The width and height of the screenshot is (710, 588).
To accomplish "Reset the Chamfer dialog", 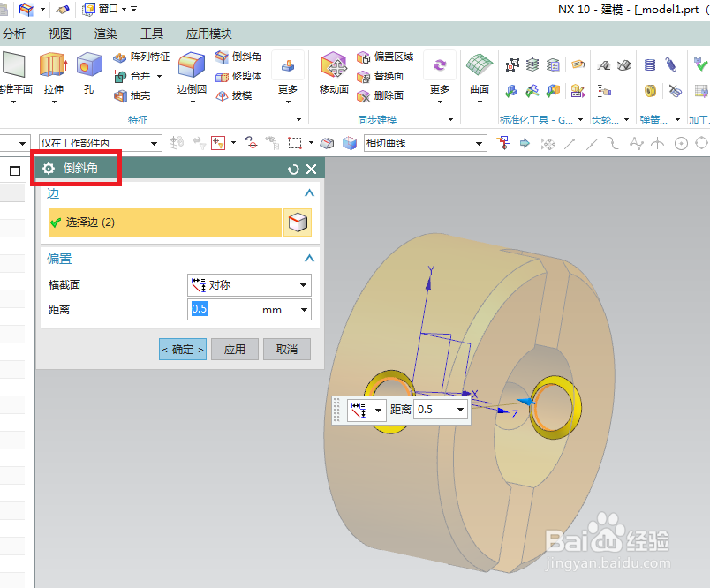I will [293, 170].
